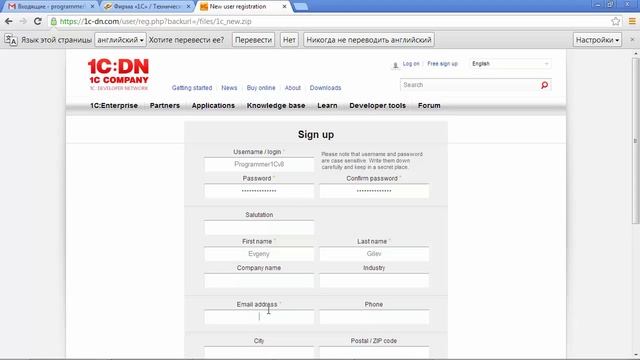
Task: Open a new browser tab
Action: 301,7
